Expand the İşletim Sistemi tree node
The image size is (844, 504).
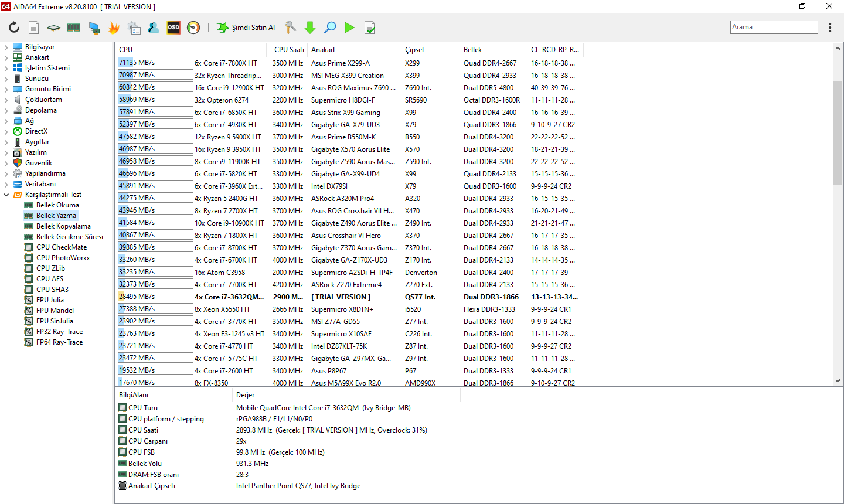pos(6,68)
